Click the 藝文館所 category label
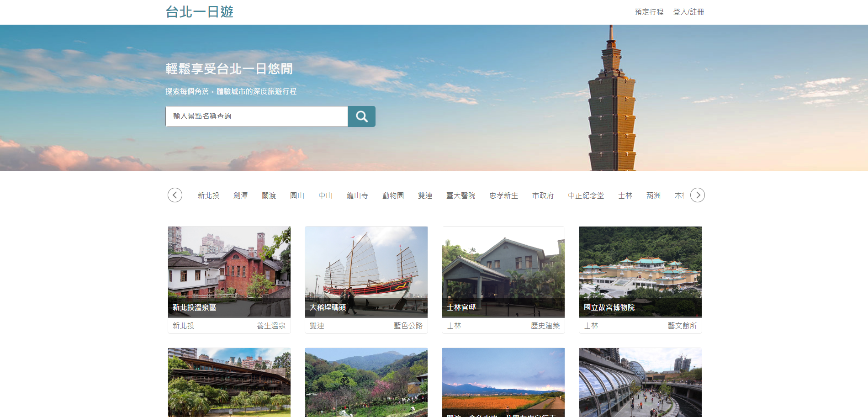The image size is (868, 417). [682, 326]
